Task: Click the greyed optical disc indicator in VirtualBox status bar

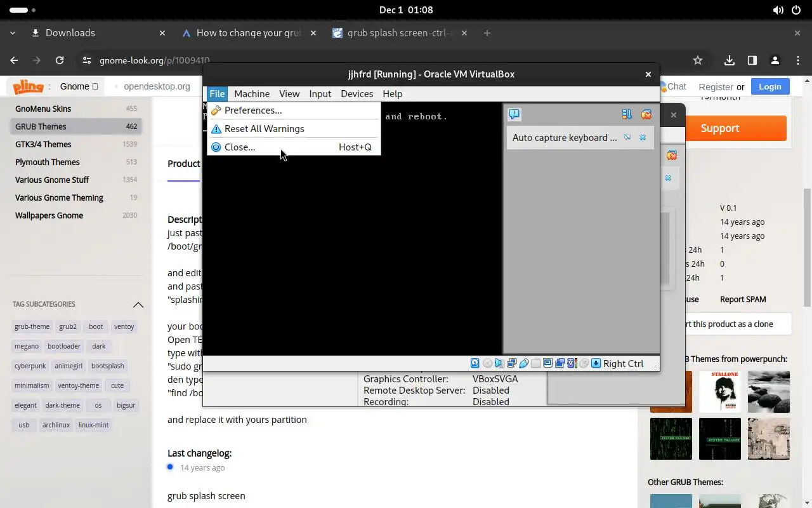Action: tap(487, 363)
